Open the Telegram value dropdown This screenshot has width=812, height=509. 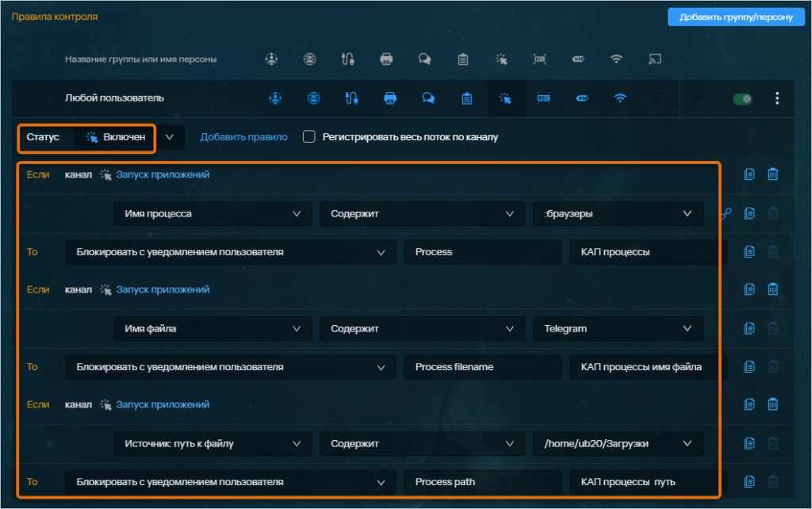pos(618,329)
